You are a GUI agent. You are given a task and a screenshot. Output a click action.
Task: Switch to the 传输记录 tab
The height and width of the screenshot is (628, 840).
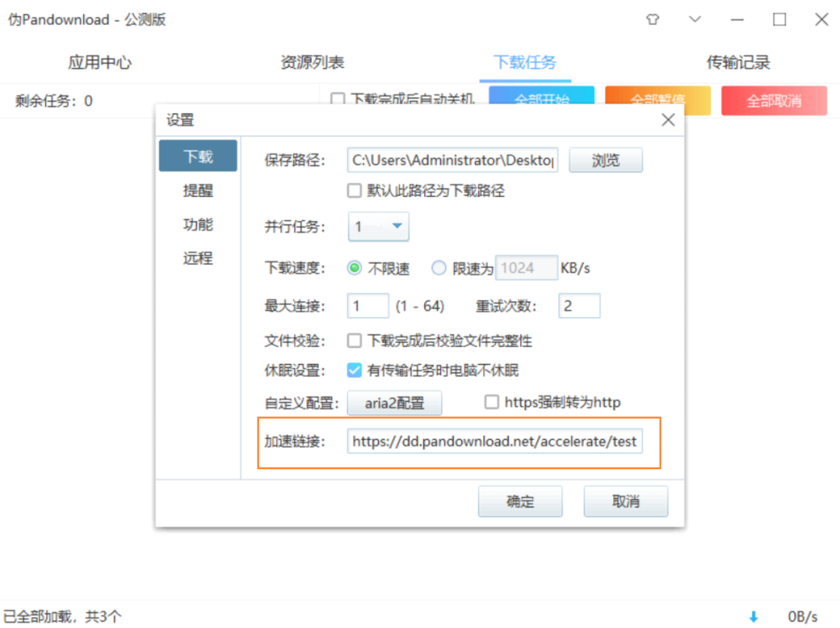(737, 62)
